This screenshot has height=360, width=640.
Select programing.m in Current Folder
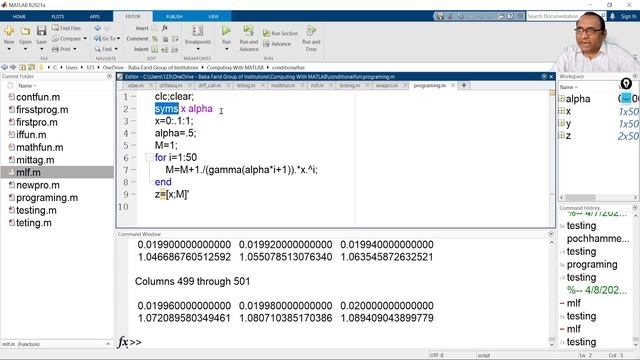tap(47, 198)
